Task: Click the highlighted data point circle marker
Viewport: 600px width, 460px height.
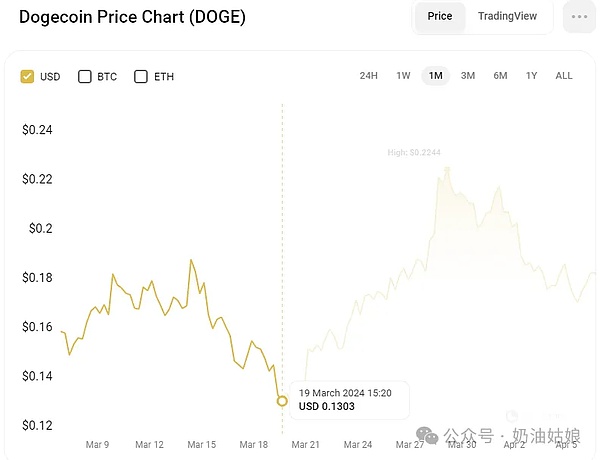Action: (282, 401)
